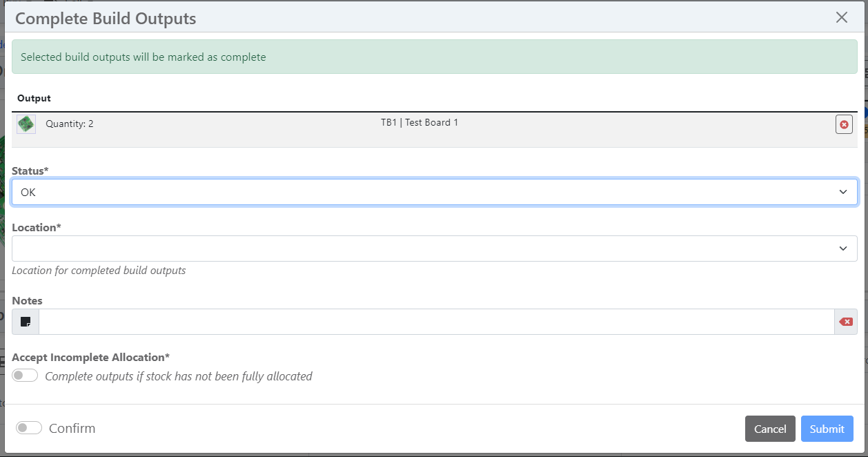
Task: Click 'Location for completed build outputs' help text
Action: [99, 271]
